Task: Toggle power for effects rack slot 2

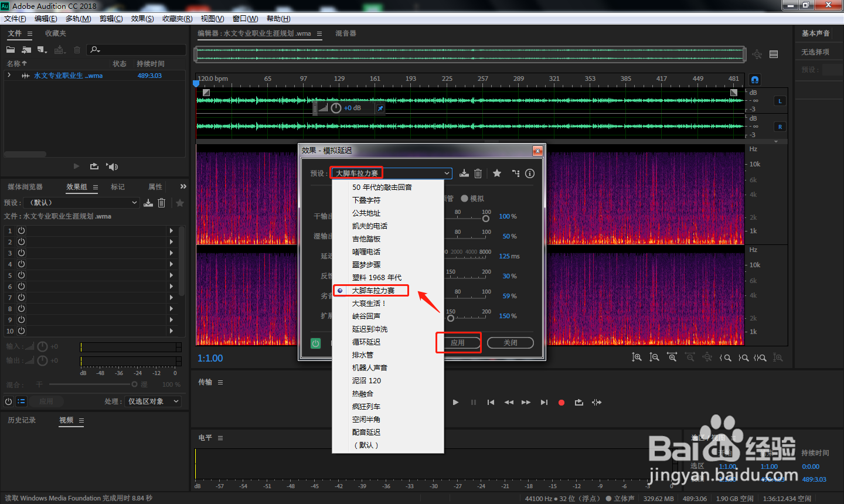Action: pos(21,241)
